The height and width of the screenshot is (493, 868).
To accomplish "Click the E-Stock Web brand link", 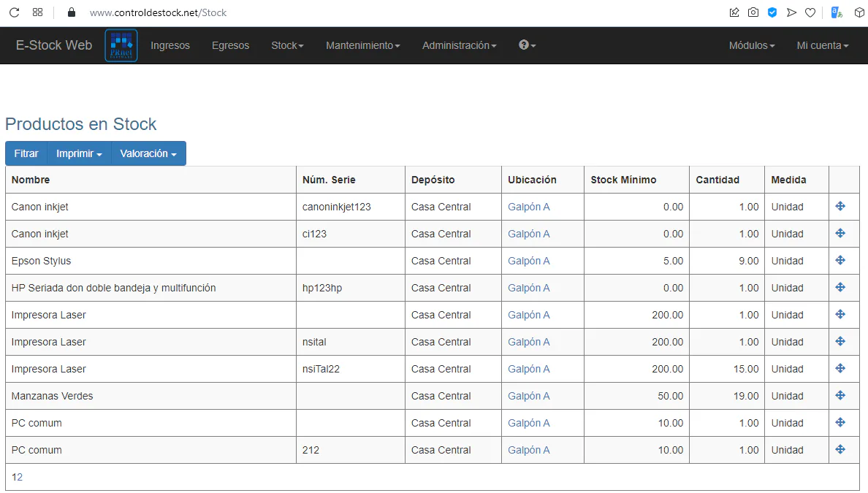I will point(53,45).
